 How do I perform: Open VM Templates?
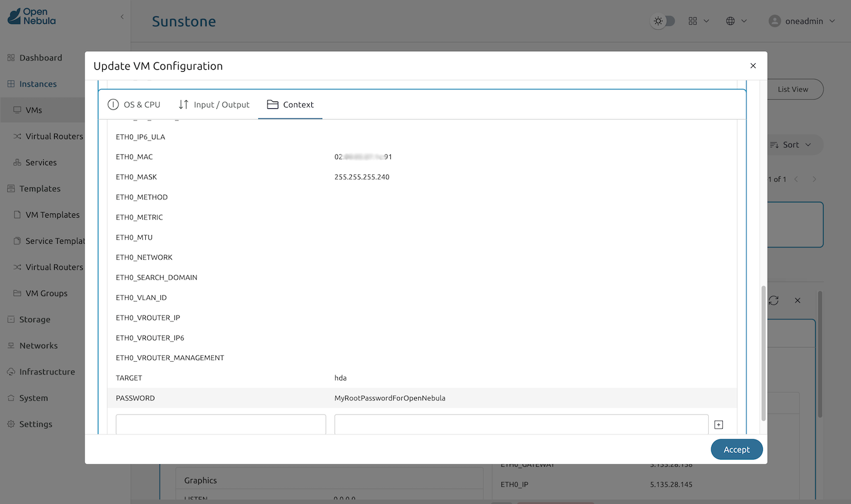tap(52, 215)
